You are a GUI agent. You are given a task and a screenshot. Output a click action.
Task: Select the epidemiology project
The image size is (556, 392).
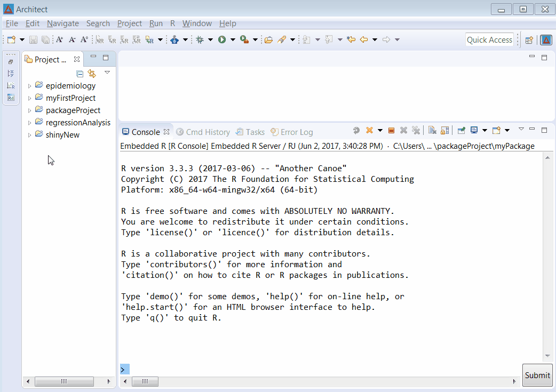click(x=70, y=86)
